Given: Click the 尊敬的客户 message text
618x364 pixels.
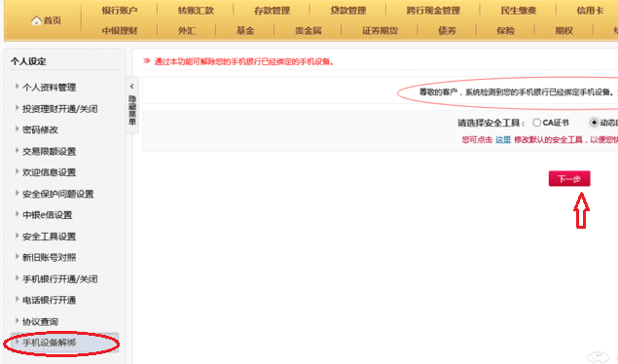Looking at the screenshot, I should pyautogui.click(x=519, y=92).
